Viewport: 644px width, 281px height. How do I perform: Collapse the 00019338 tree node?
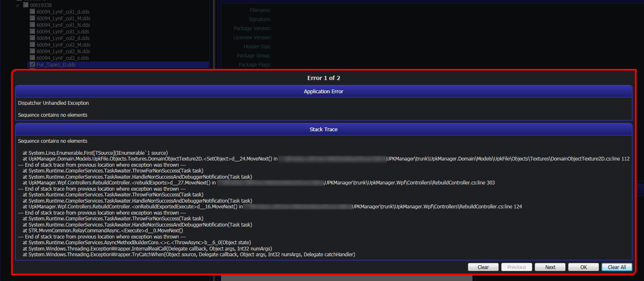(x=18, y=5)
